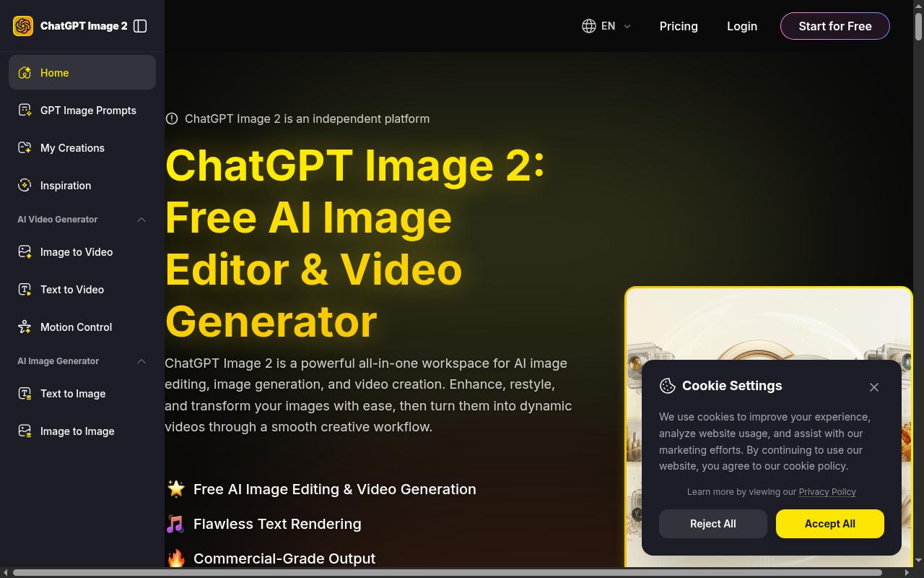The image size is (924, 578).
Task: Go to My Creations
Action: click(82, 148)
